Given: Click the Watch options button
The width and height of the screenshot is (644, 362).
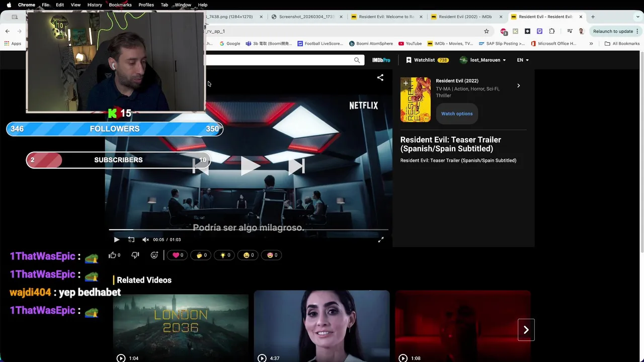Looking at the screenshot, I should pyautogui.click(x=457, y=114).
